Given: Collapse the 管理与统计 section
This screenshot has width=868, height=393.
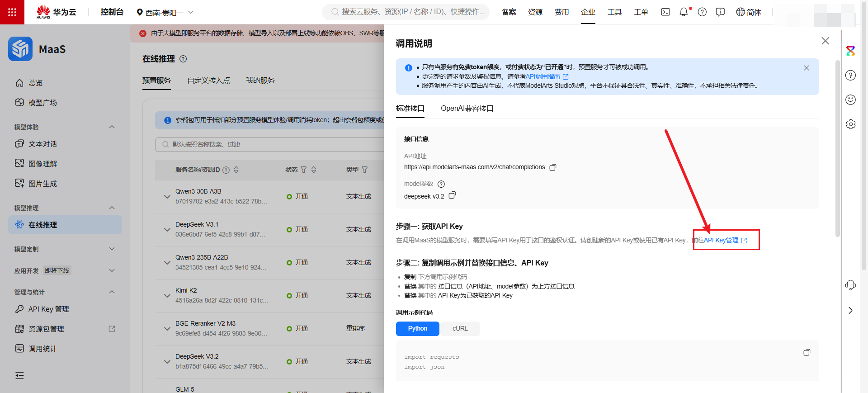Looking at the screenshot, I should [112, 292].
